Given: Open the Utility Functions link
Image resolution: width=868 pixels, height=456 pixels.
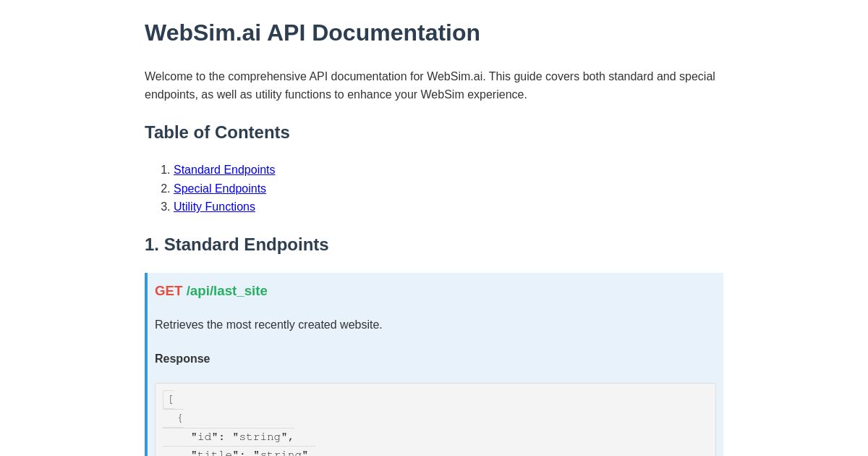Looking at the screenshot, I should point(214,207).
